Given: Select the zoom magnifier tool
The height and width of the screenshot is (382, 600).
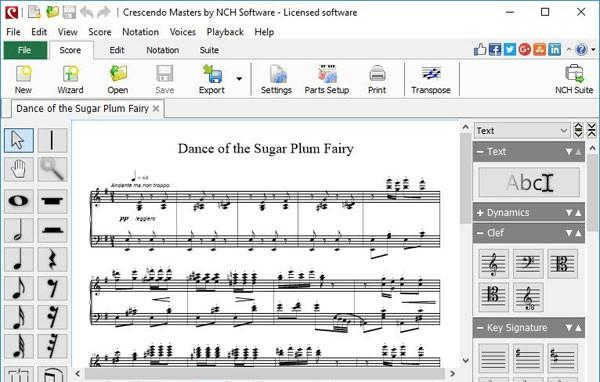Looking at the screenshot, I should 52,169.
